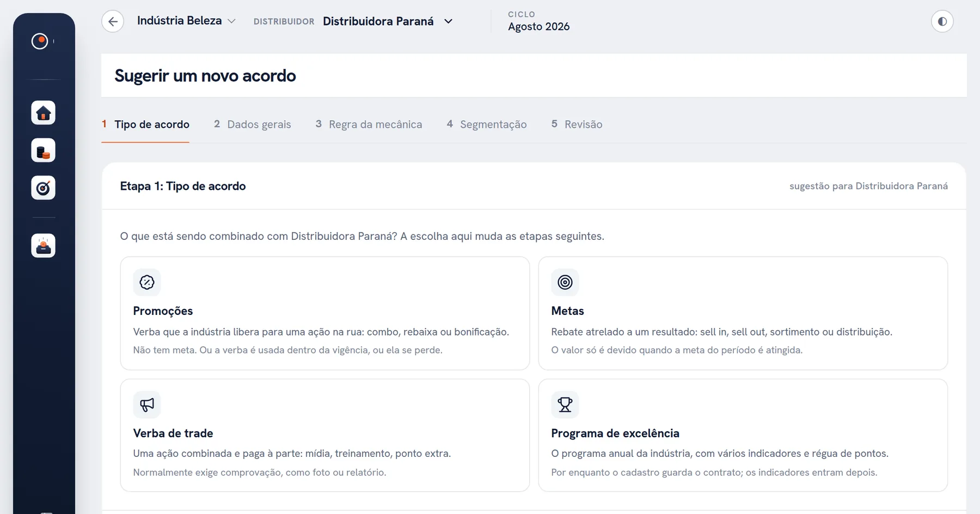The height and width of the screenshot is (514, 980).
Task: Select the Tipo de acordo step tab
Action: tap(145, 124)
